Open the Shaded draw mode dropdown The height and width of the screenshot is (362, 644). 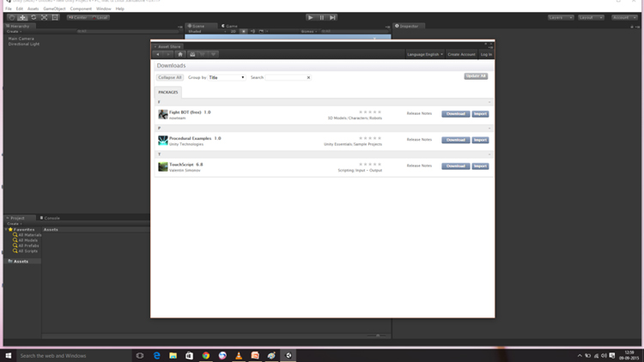207,31
